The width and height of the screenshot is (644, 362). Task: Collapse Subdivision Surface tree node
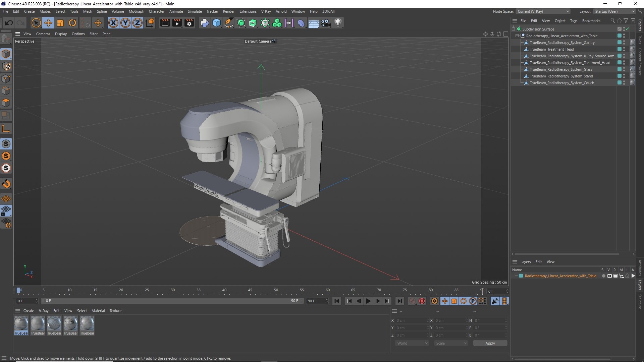coord(513,29)
